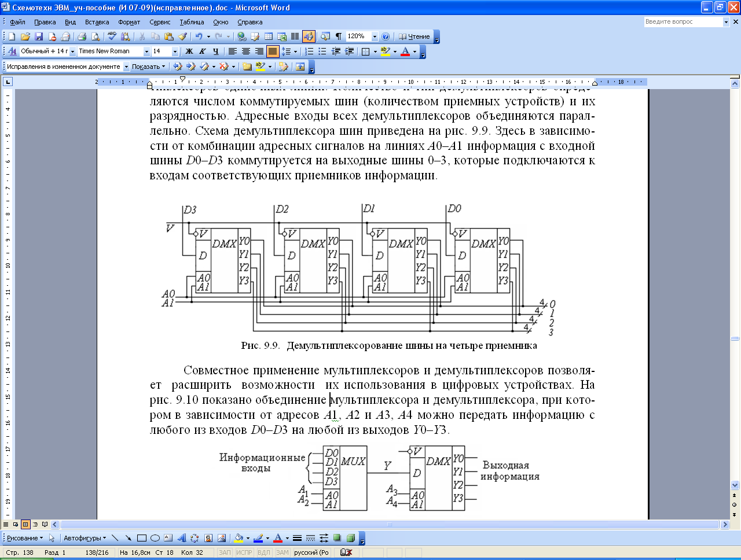Open the Файл menu

pos(17,22)
